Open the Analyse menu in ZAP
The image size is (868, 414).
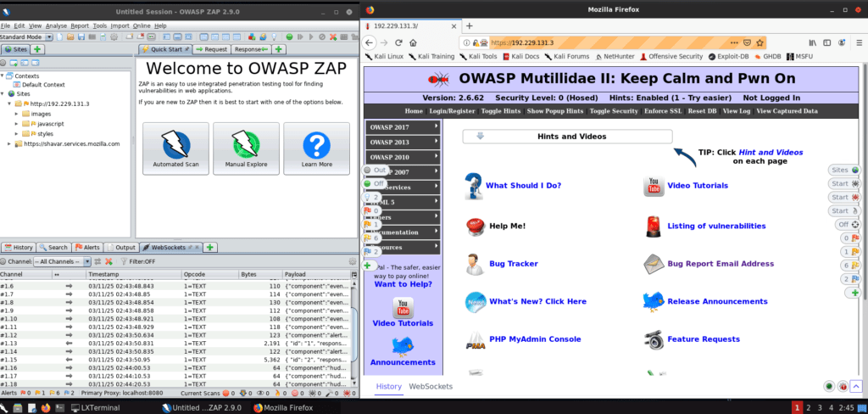pos(57,26)
